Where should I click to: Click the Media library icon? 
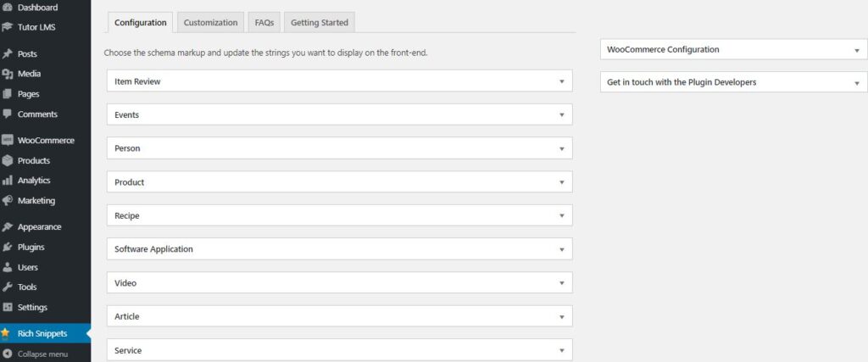pyautogui.click(x=7, y=74)
